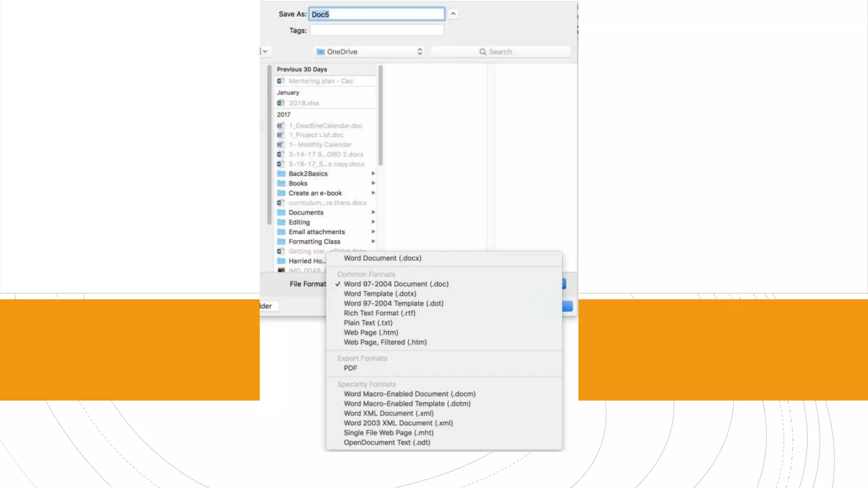868x488 pixels.
Task: Click the Books folder icon
Action: [x=281, y=183]
